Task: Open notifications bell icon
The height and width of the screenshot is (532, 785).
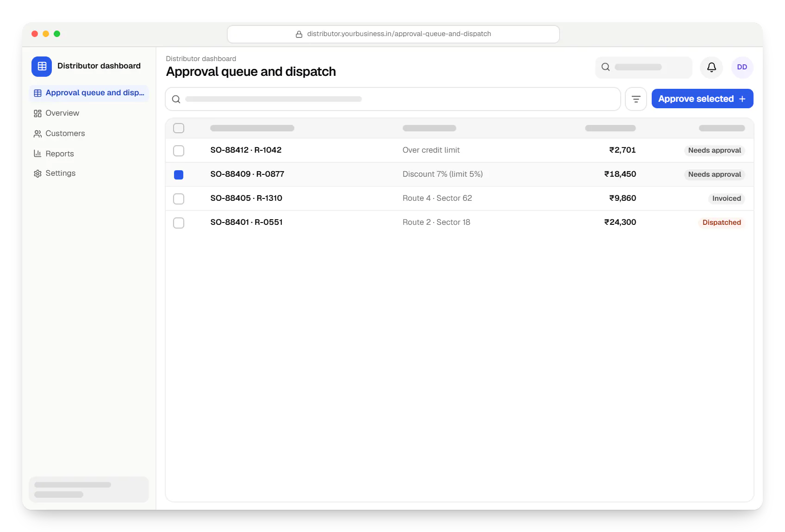Action: [711, 68]
